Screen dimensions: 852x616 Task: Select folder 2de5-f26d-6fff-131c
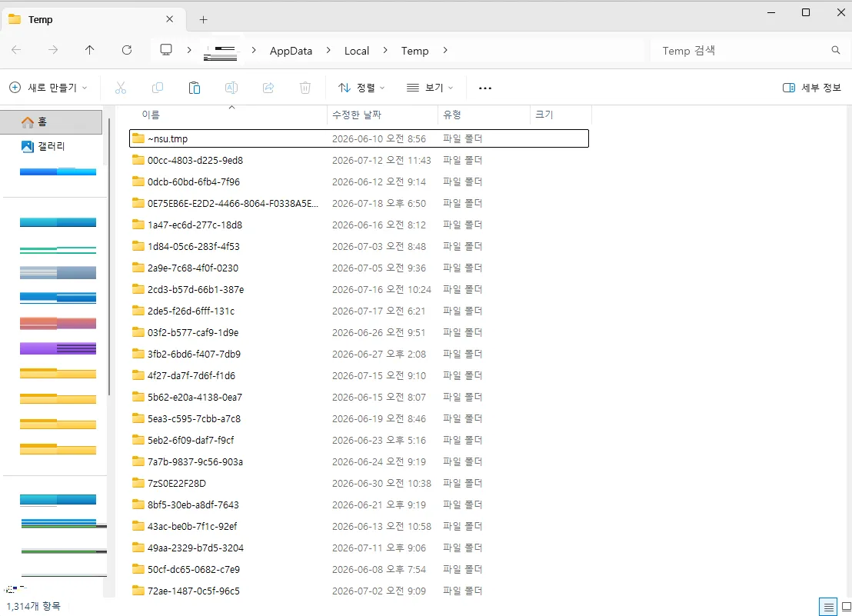click(x=358, y=311)
